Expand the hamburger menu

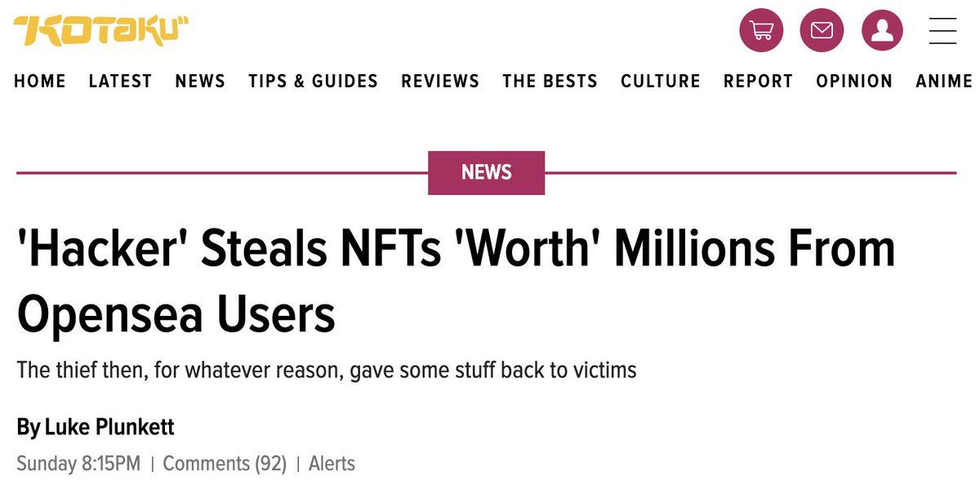click(942, 31)
